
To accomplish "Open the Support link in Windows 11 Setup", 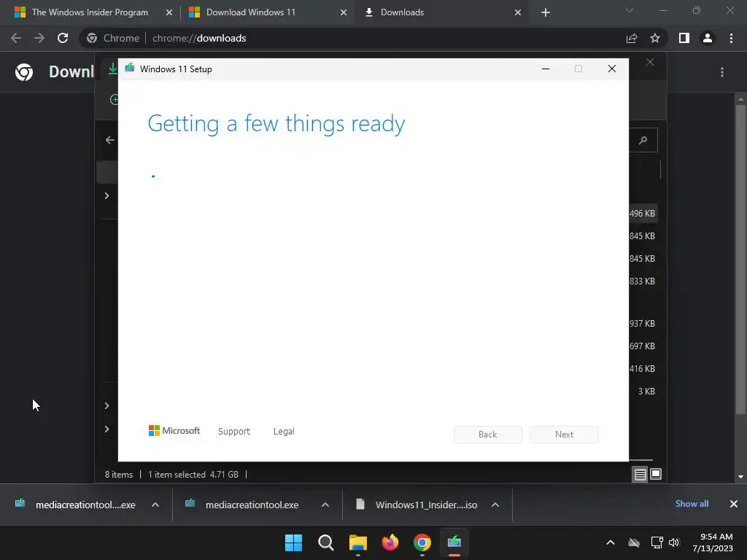I will pyautogui.click(x=234, y=432).
